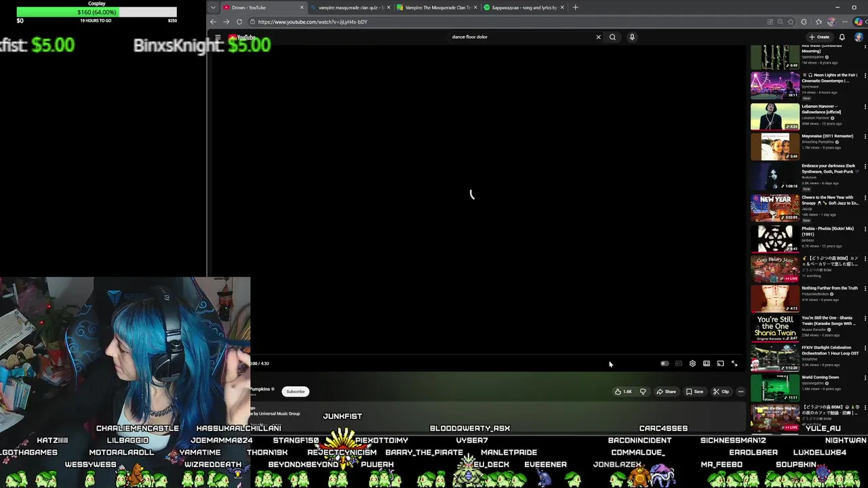868x488 pixels.
Task: Open the notifications bell
Action: click(x=842, y=37)
